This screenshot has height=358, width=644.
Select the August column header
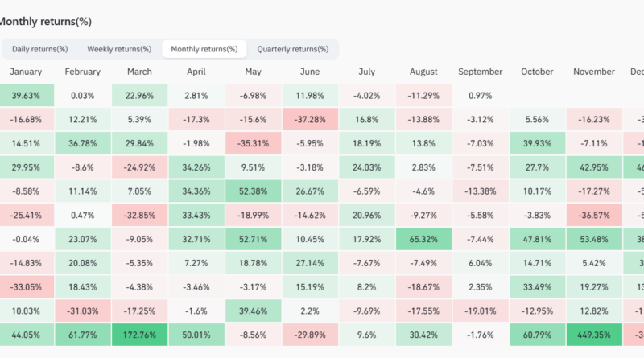[423, 72]
